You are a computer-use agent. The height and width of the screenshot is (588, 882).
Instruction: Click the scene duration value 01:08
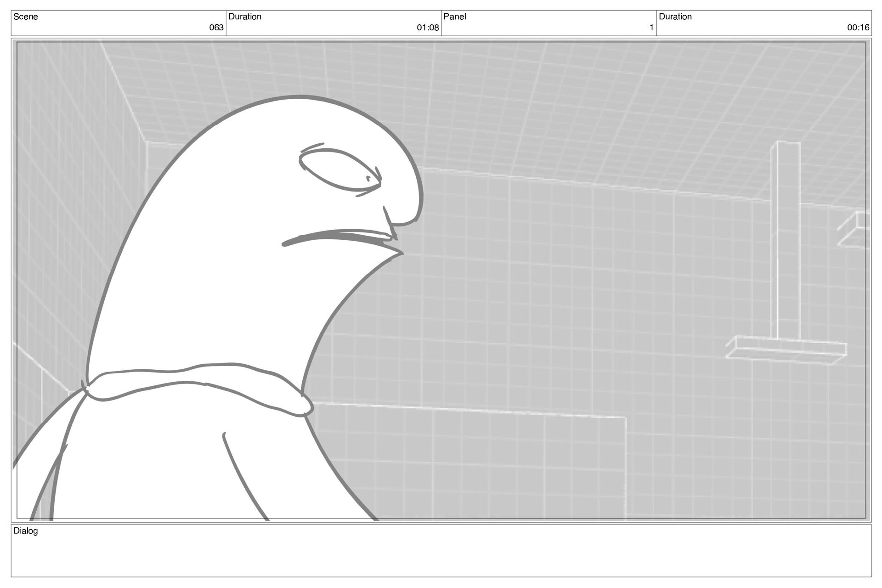[x=428, y=28]
